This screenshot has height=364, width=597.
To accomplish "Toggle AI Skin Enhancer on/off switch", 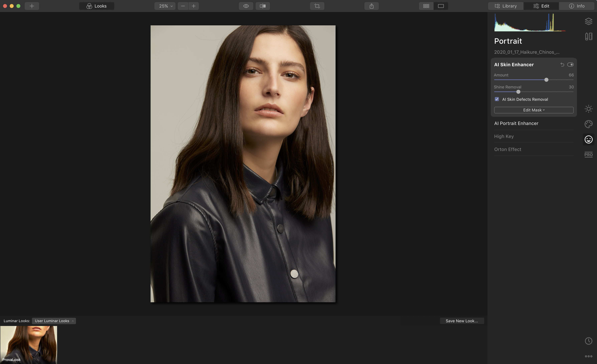I will (570, 65).
